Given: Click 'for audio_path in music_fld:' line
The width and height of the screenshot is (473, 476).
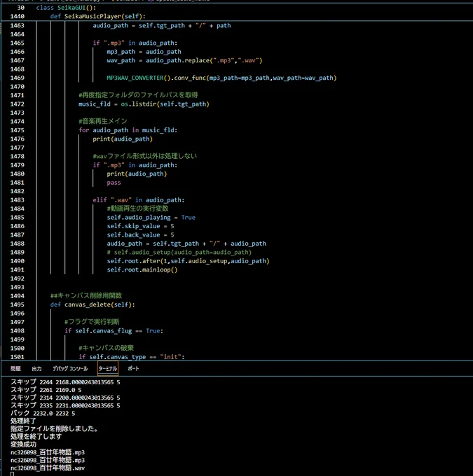Looking at the screenshot, I should click(x=128, y=130).
